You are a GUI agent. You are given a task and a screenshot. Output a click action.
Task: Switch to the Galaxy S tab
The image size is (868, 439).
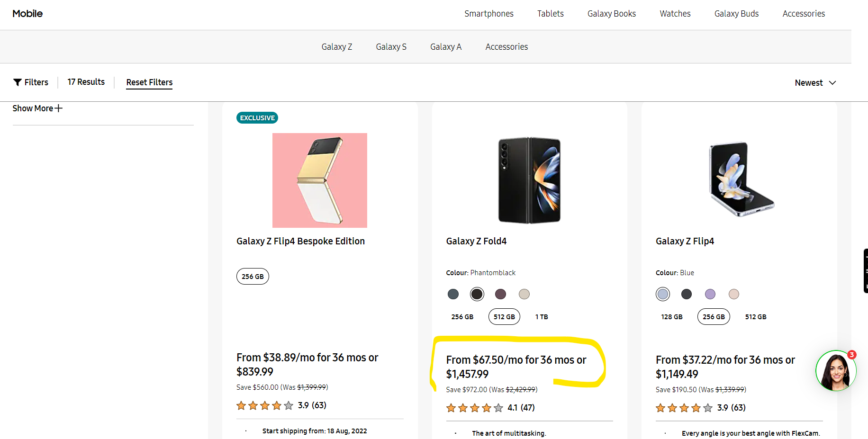click(x=391, y=47)
